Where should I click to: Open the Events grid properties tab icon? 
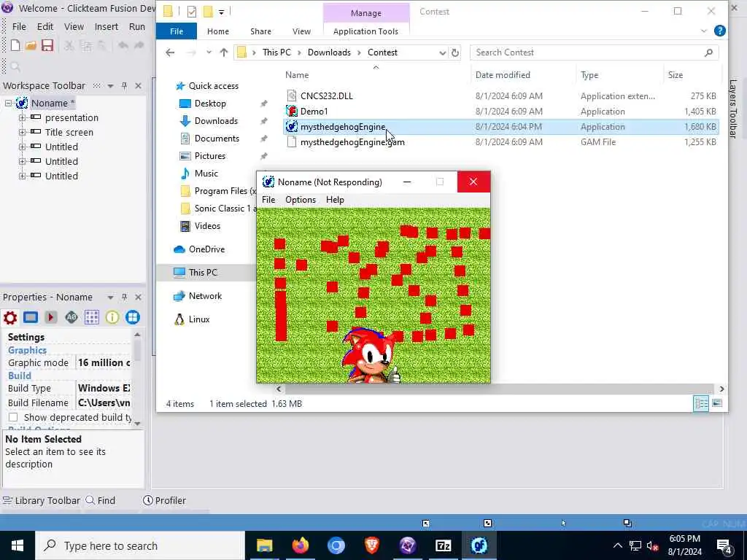coord(92,317)
